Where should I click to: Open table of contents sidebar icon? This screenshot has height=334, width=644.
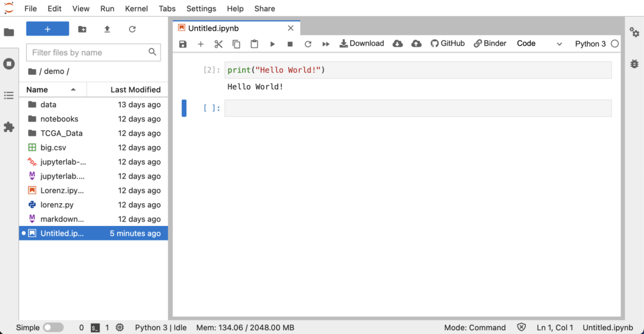(9, 95)
